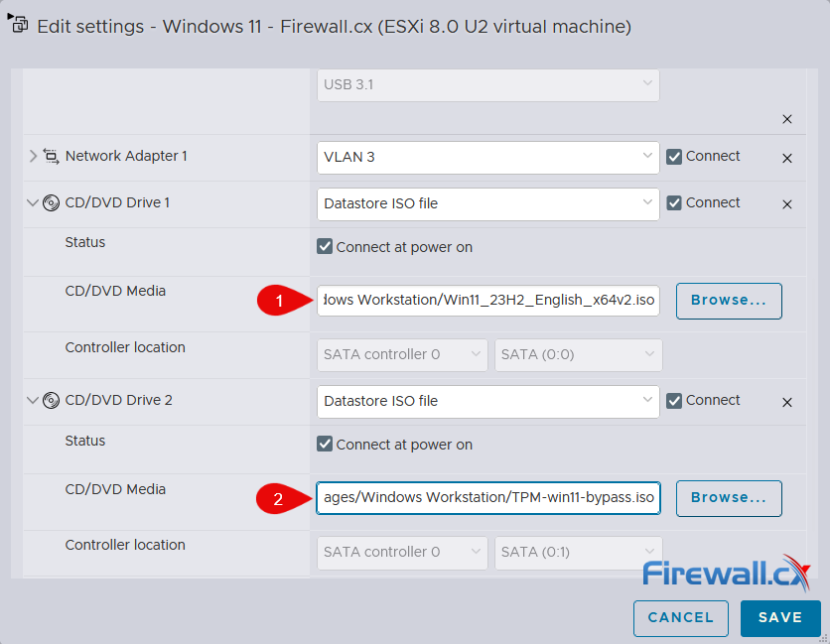This screenshot has height=644, width=830.
Task: Click the Win11_23H2_English_x64v2.iso path field
Action: [488, 301]
